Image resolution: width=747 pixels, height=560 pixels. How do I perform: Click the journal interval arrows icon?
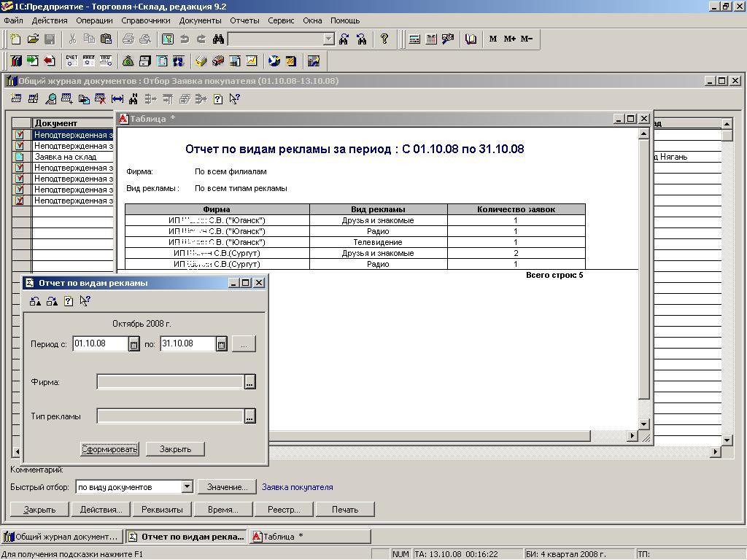pos(117,99)
